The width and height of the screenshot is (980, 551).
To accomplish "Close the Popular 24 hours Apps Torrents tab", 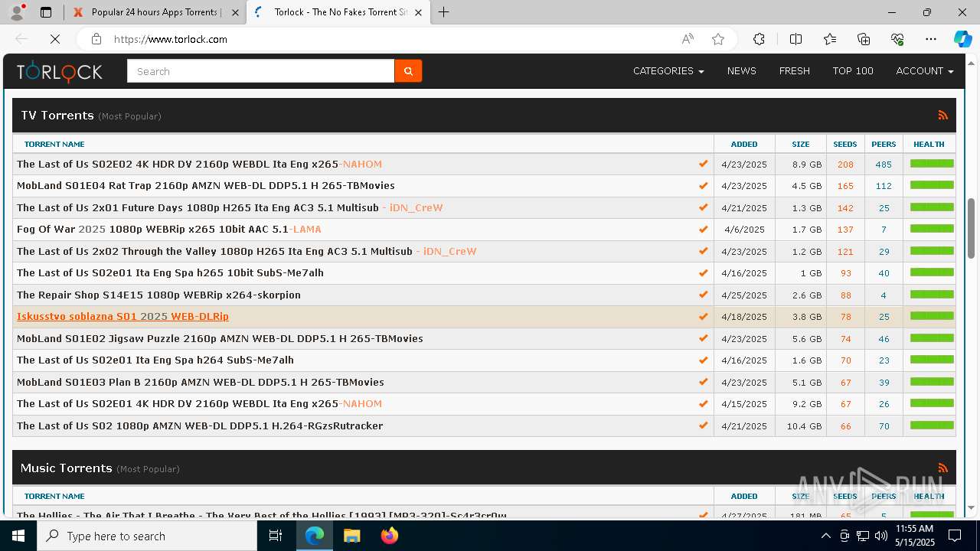I will click(235, 12).
